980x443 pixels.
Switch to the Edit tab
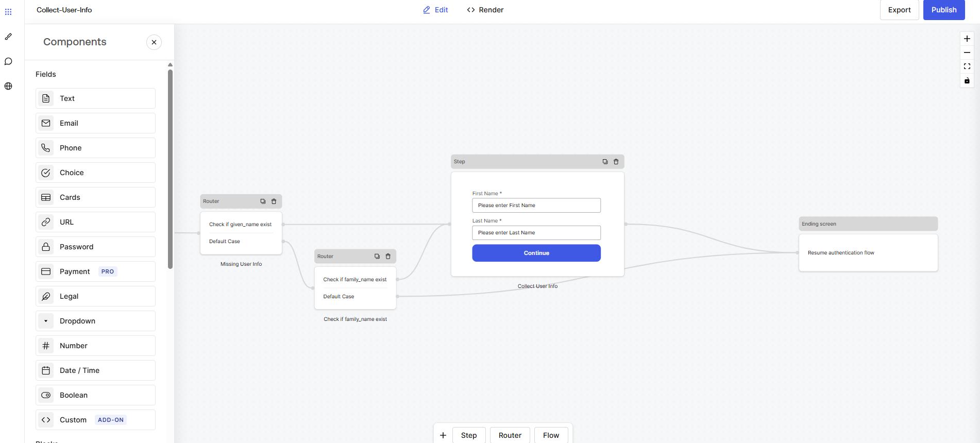435,10
